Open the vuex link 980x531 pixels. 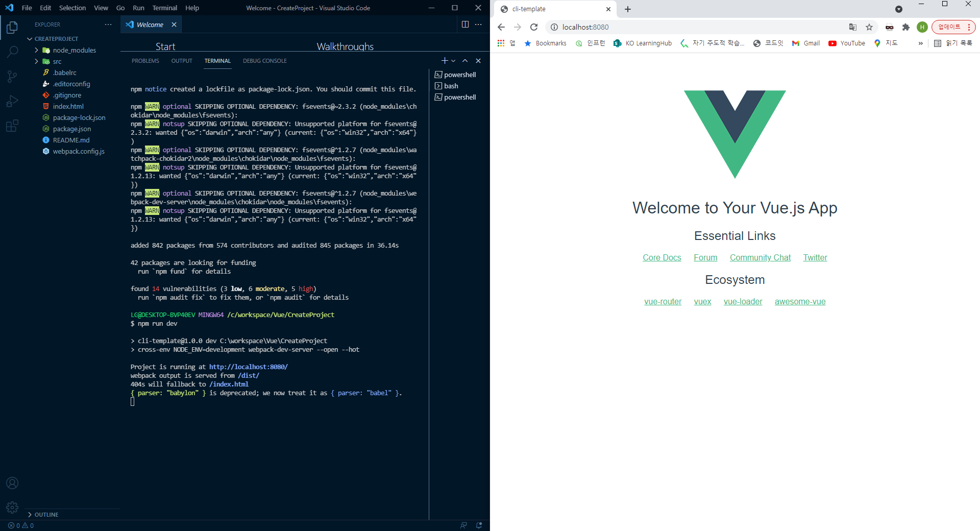pos(703,302)
